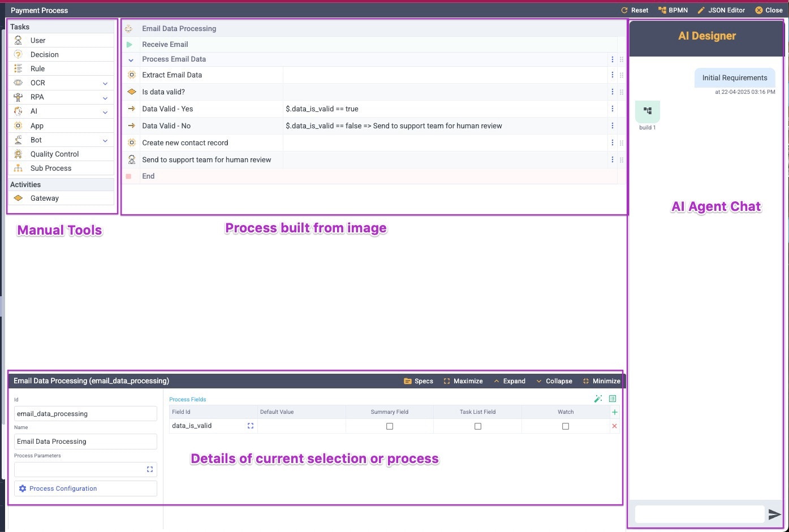Expand the RPA task category
The height and width of the screenshot is (532, 789).
tap(105, 97)
